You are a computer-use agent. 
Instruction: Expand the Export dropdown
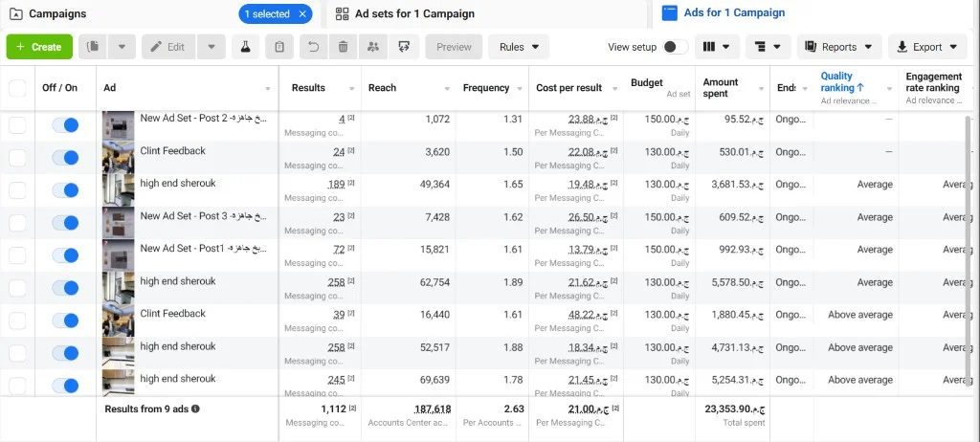pos(926,47)
